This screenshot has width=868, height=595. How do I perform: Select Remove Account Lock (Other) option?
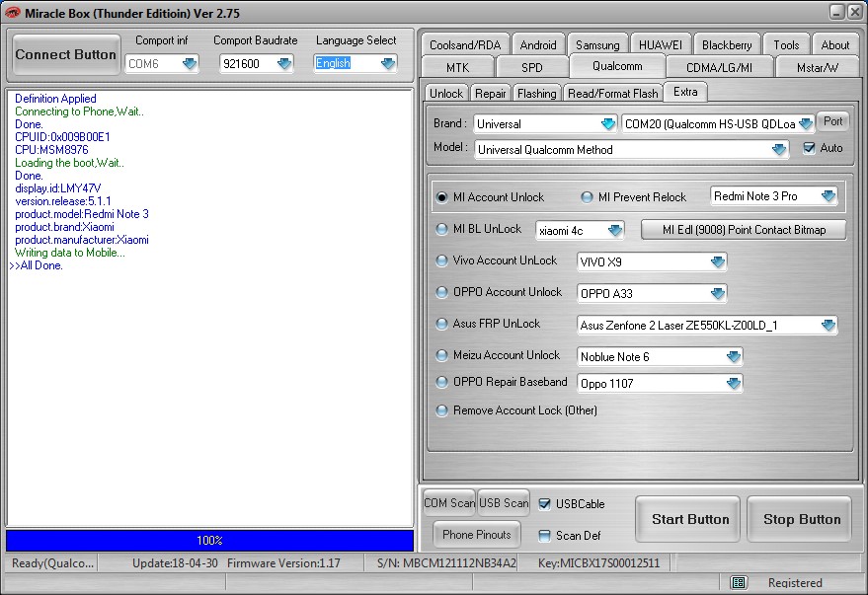click(441, 410)
